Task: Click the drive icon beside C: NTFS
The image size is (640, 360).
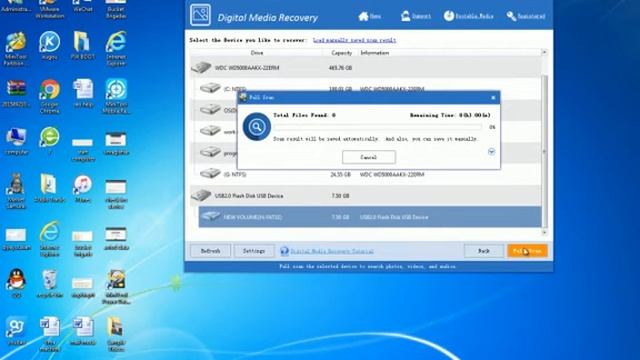Action: point(210,87)
